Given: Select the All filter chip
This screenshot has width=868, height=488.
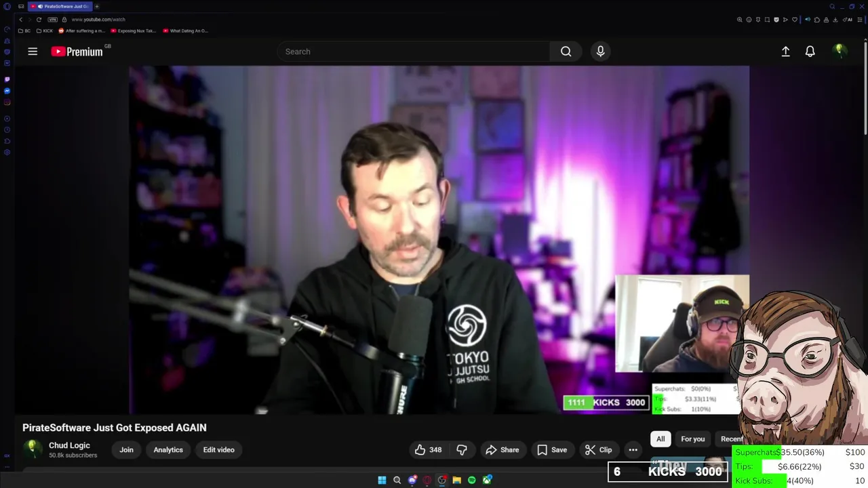Looking at the screenshot, I should pos(660,439).
